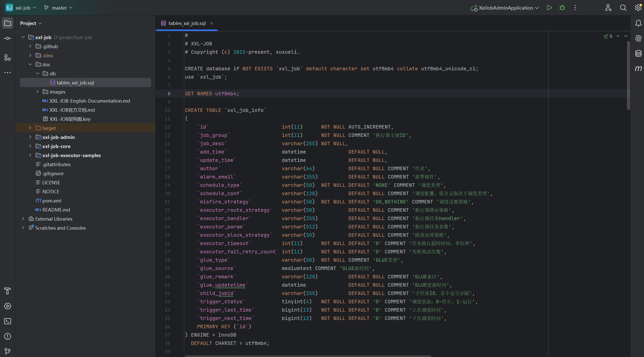
Task: Open the Maven tool window
Action: (638, 68)
